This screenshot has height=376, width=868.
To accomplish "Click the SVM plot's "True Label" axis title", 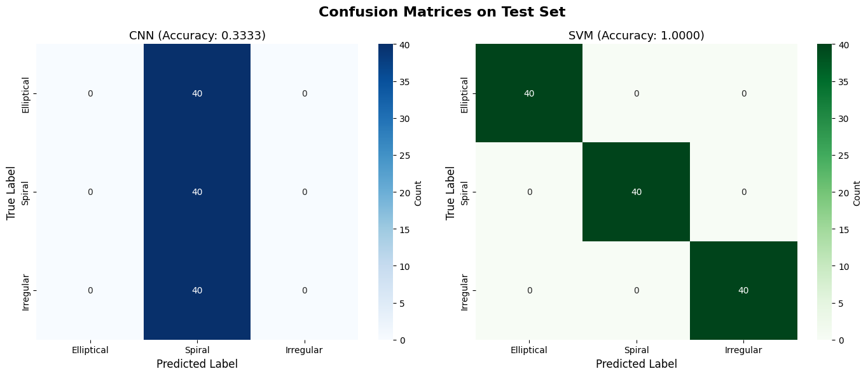I will click(x=451, y=192).
